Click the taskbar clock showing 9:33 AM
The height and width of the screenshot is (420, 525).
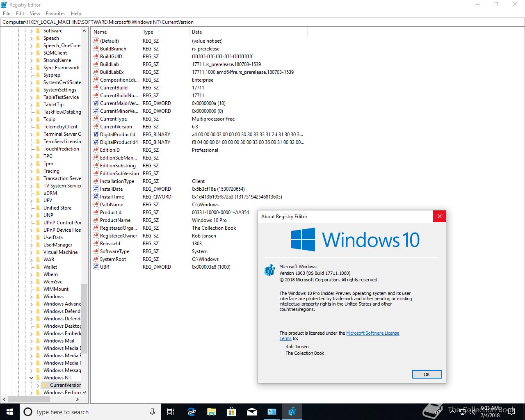(490, 412)
